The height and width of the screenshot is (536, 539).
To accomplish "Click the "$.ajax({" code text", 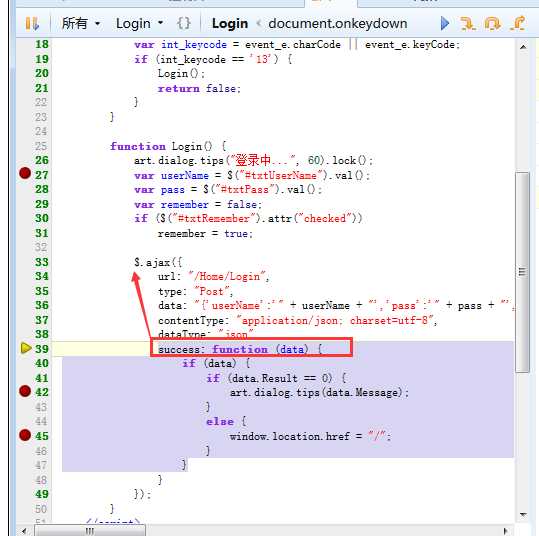I will coord(158,262).
